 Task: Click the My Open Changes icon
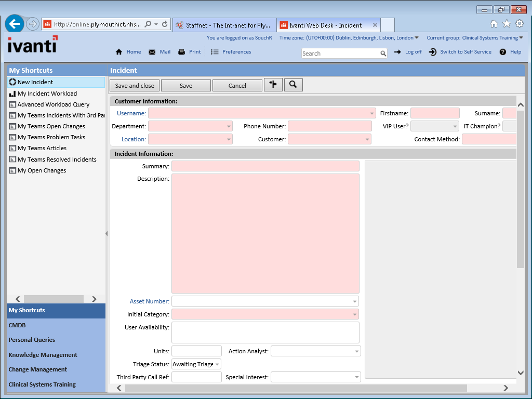12,170
